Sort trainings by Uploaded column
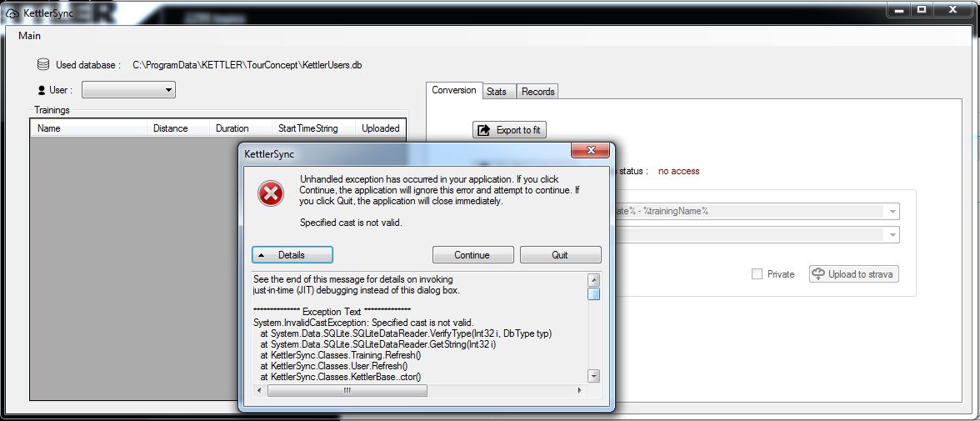 click(381, 128)
